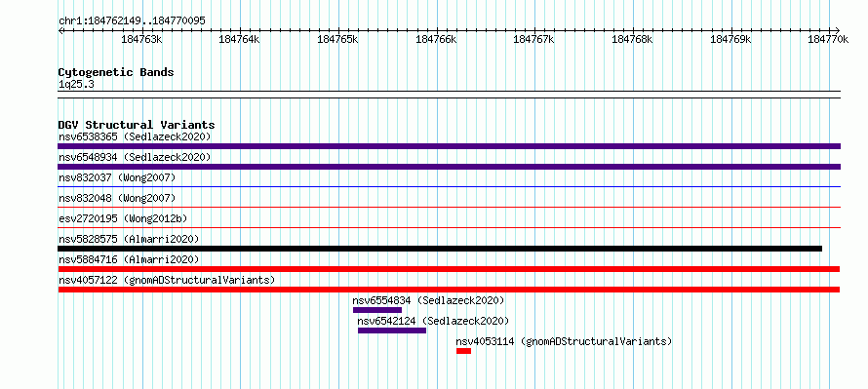Select the black bar for nsv5828575
This screenshot has width=868, height=389.
click(440, 249)
